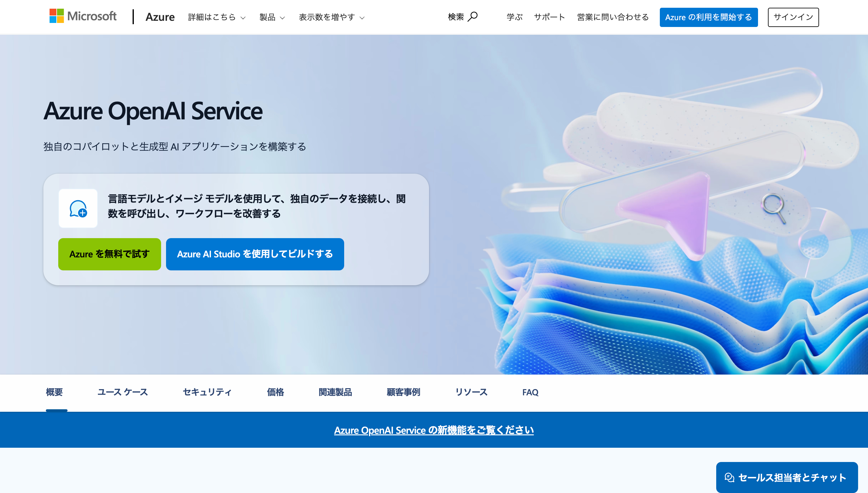868x493 pixels.
Task: Select the 価格 tab
Action: (x=275, y=392)
